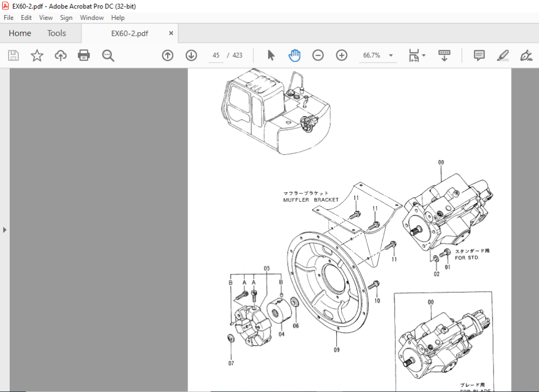
Task: Click the page number field showing 45
Action: tap(216, 56)
